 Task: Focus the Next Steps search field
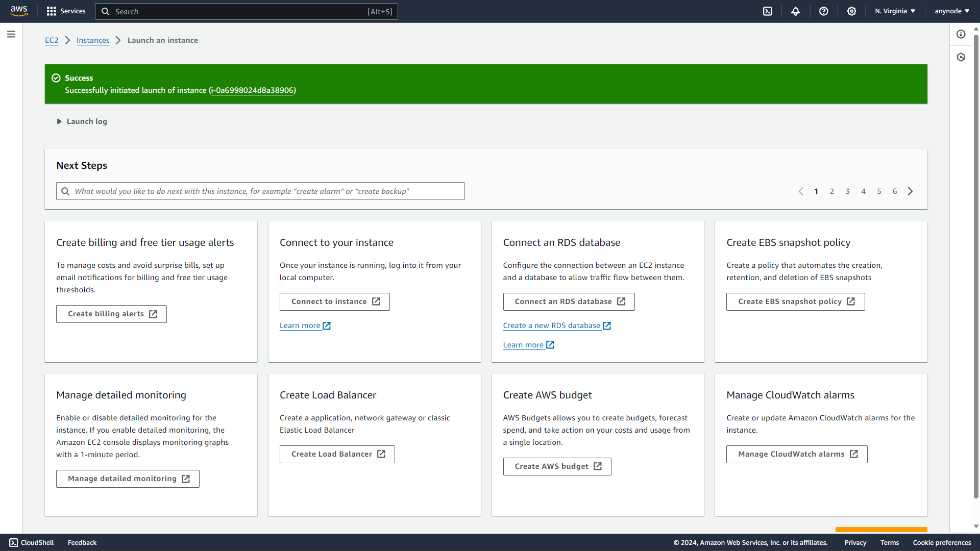tap(260, 191)
